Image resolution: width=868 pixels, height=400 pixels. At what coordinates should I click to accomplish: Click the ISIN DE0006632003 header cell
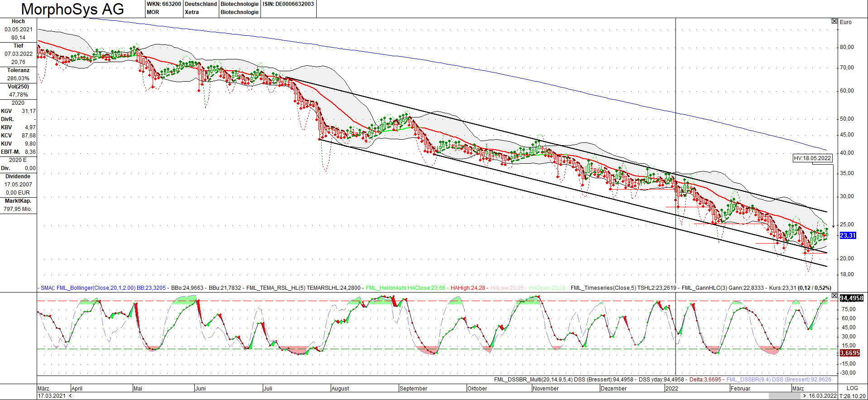coord(288,4)
